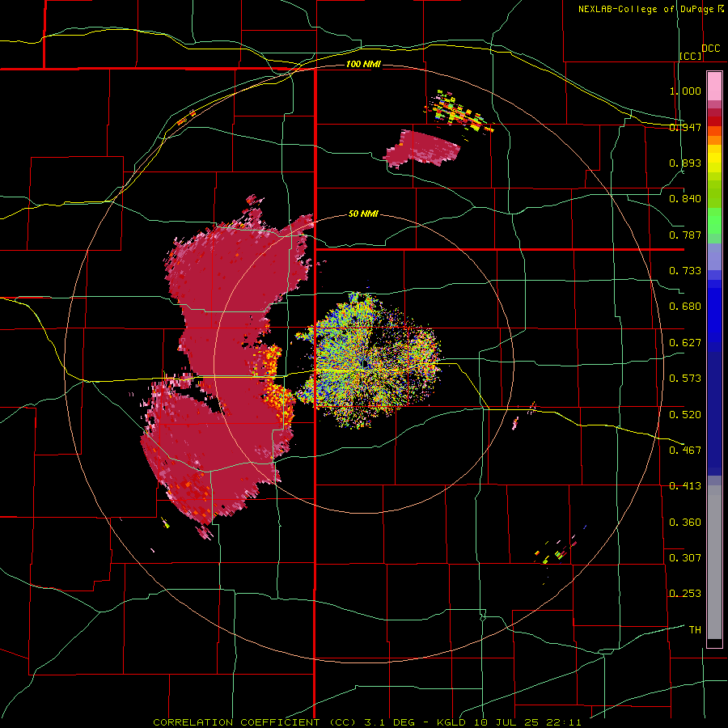Click the 0.360 scale label

[685, 523]
